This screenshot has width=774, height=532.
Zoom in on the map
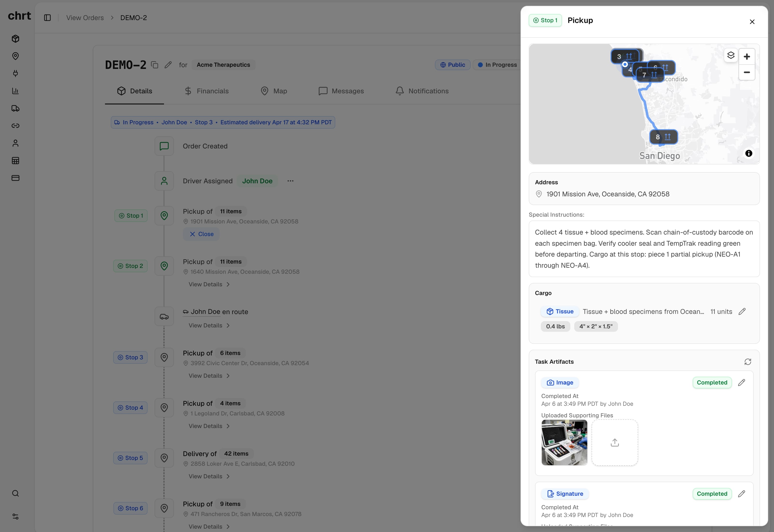[x=747, y=57]
